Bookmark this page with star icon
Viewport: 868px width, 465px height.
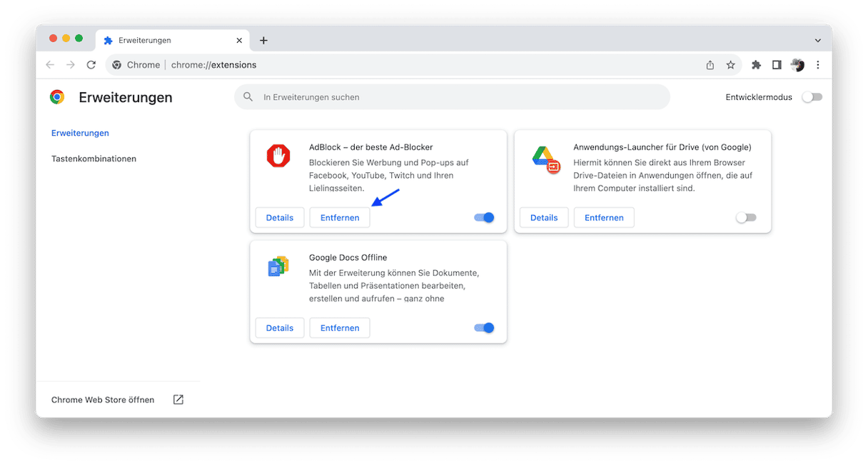pos(730,65)
